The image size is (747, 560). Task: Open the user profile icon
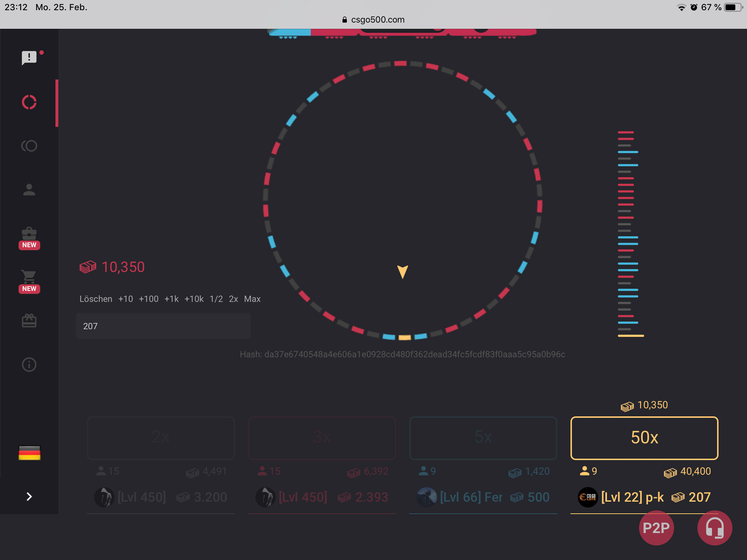click(29, 190)
